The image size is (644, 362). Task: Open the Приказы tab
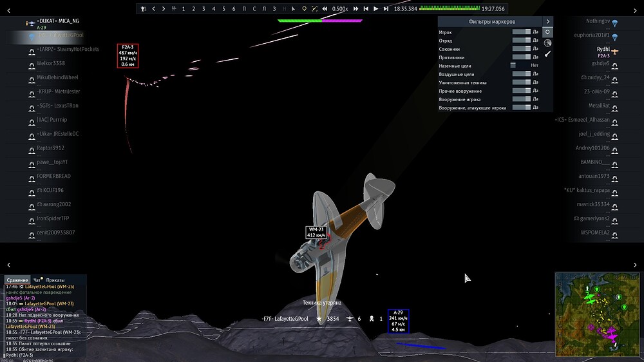point(55,280)
